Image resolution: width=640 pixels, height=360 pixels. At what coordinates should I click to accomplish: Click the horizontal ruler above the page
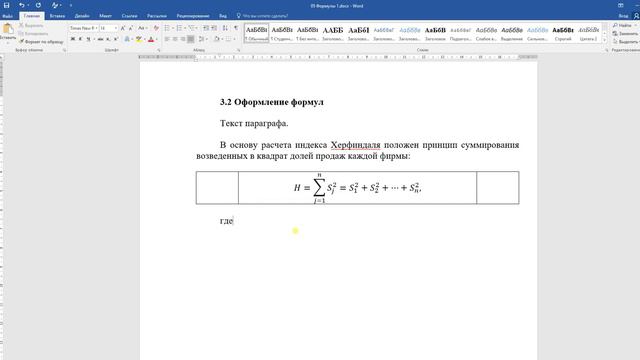(338, 57)
